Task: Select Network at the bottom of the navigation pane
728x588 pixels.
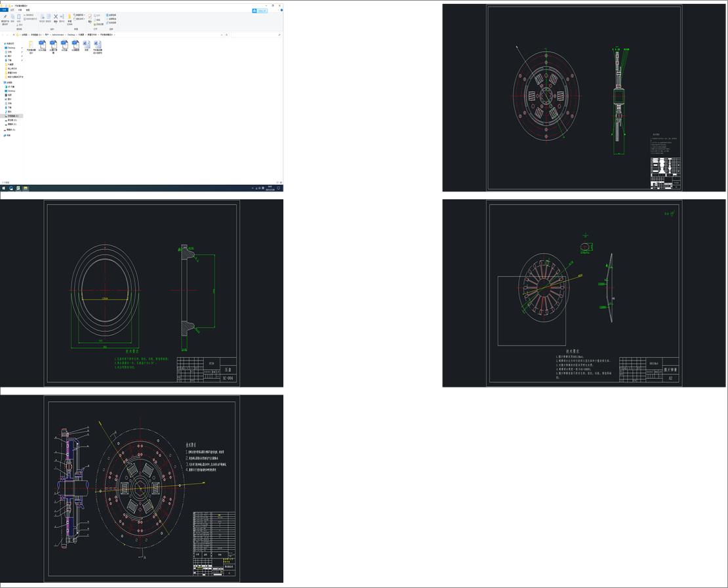Action: pyautogui.click(x=7, y=135)
